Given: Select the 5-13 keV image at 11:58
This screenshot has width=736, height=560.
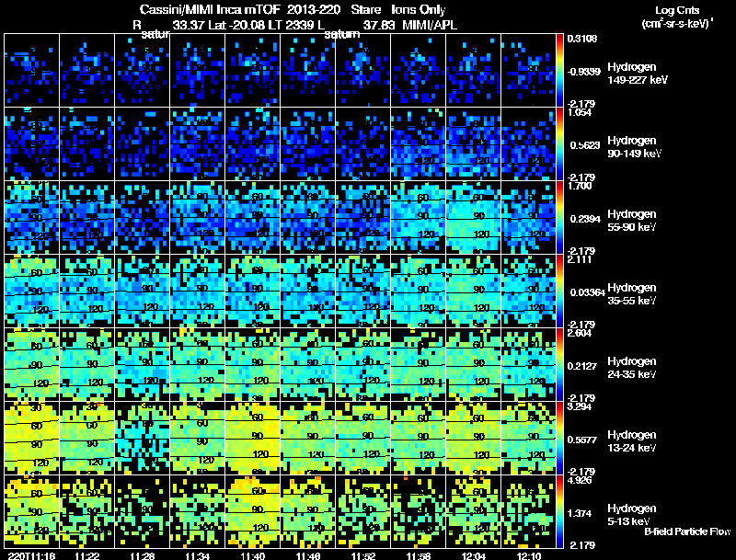Looking at the screenshot, I should pos(419,512).
